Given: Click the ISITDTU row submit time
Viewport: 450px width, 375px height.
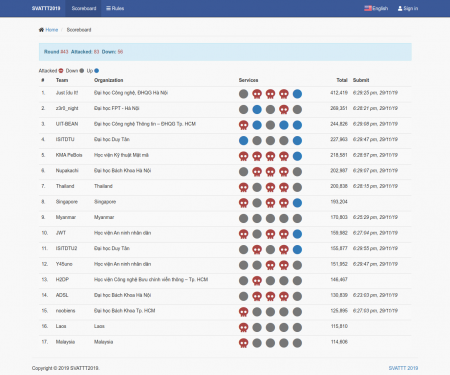Looking at the screenshot, I should (x=375, y=139).
